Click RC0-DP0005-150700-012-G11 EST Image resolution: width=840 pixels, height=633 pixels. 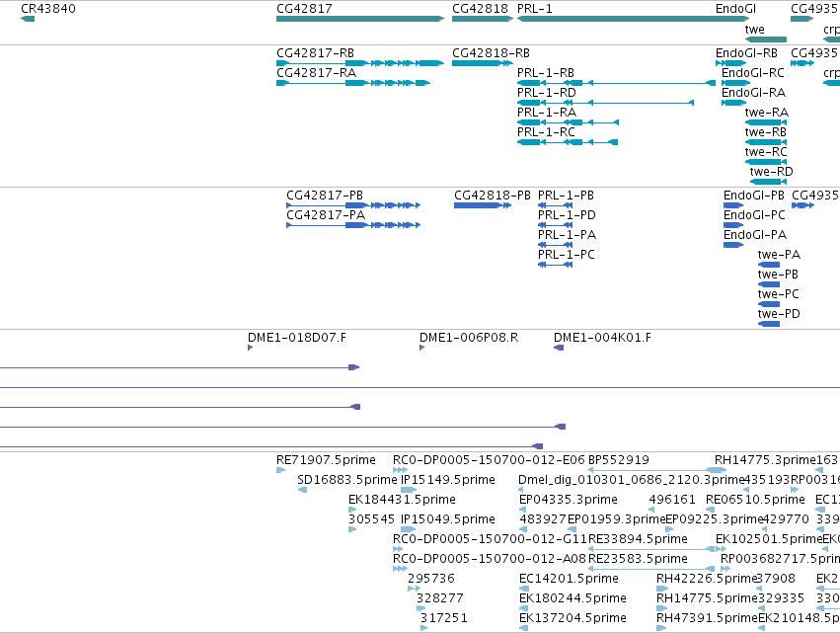pos(398,549)
